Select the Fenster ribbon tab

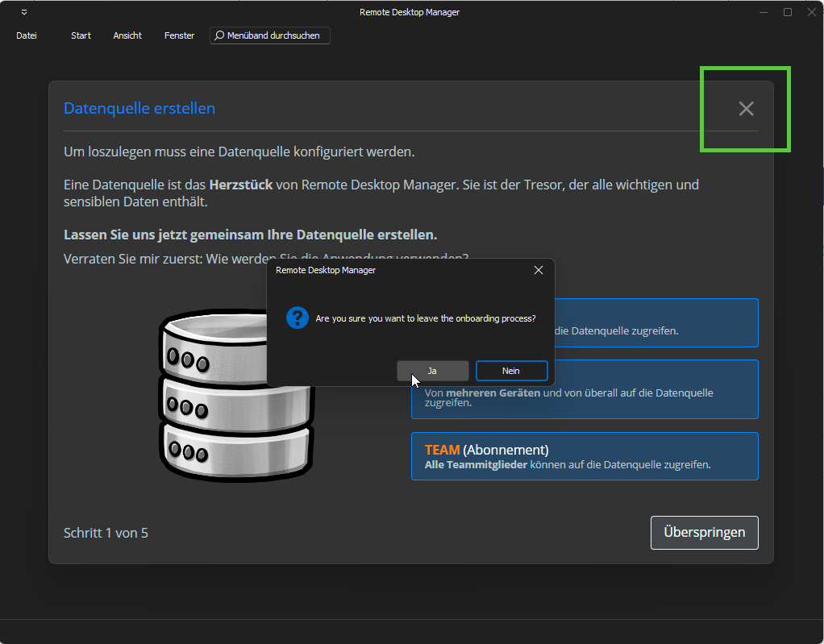(x=179, y=35)
